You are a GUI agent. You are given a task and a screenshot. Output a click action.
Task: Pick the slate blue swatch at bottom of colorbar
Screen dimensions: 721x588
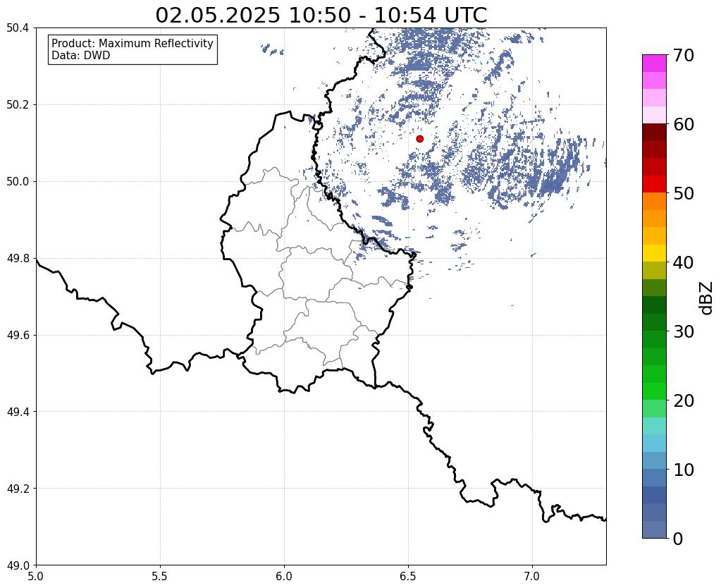click(654, 529)
